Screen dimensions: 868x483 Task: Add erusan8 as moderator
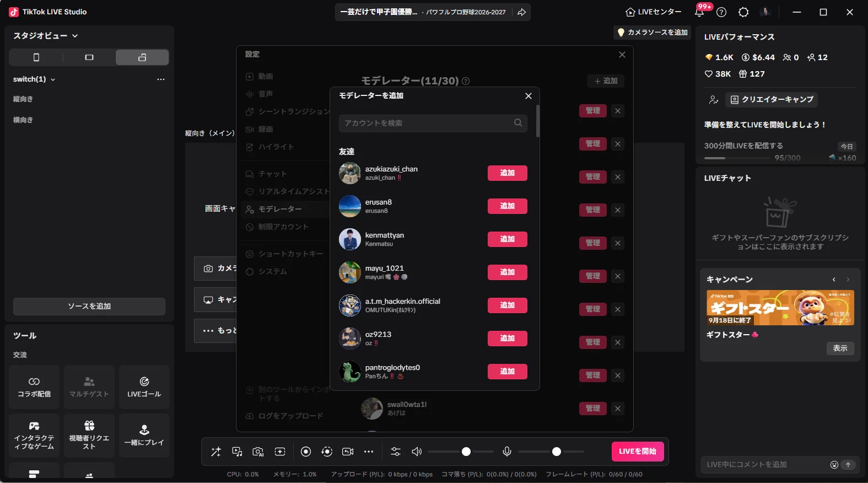[x=508, y=206]
